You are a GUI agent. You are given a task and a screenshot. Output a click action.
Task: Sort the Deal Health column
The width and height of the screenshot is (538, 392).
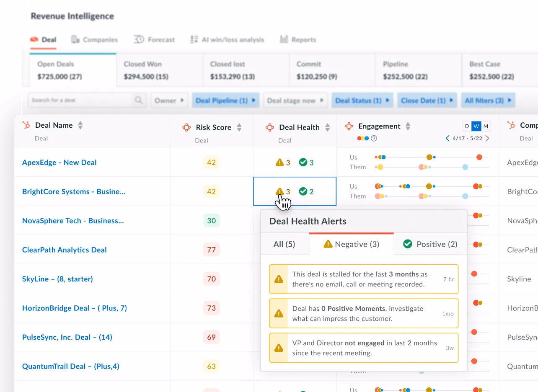(328, 127)
